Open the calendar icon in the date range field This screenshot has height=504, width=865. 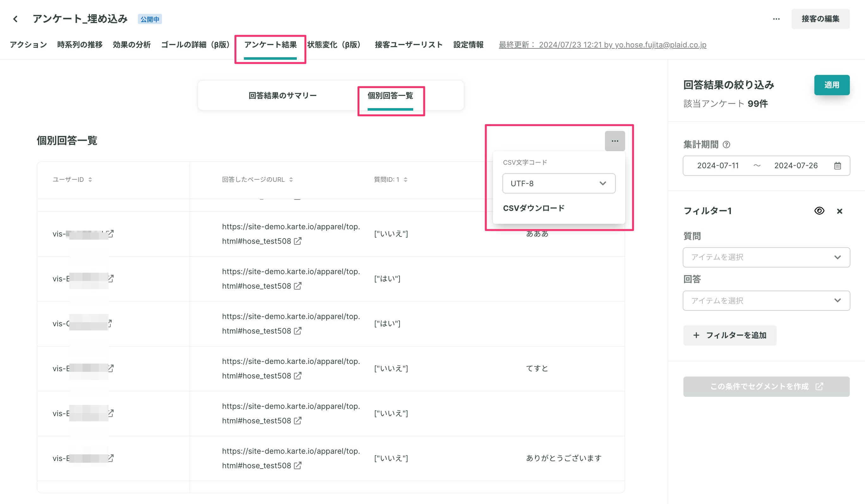[x=837, y=166]
